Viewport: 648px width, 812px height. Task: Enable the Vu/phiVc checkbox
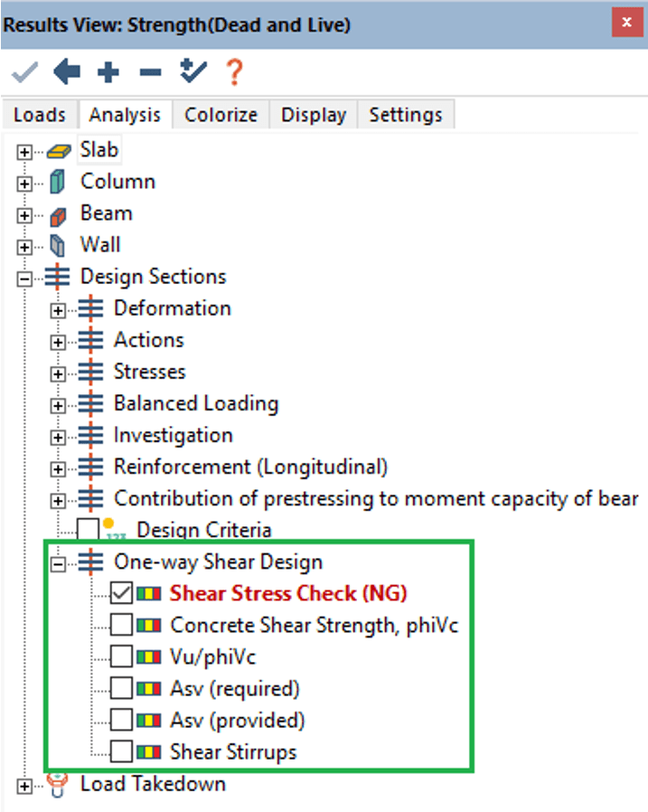click(121, 657)
